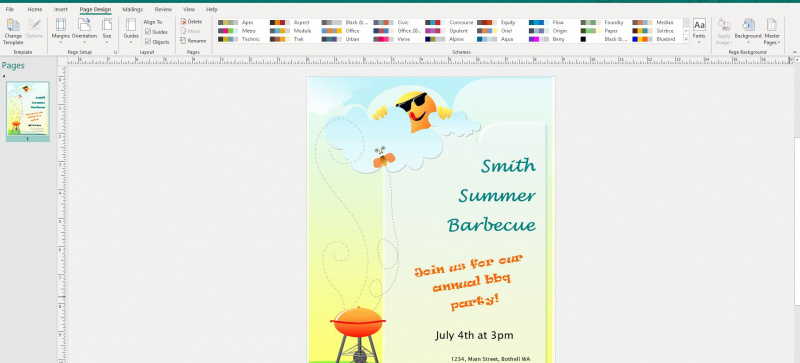Open the page Orientation options

pos(84,31)
